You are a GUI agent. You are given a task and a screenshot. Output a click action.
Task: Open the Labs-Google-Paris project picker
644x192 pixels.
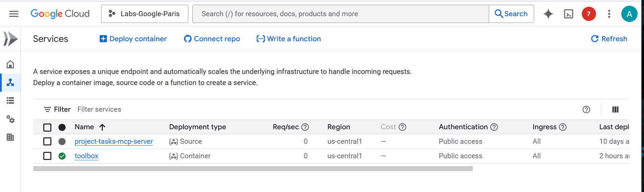[145, 14]
